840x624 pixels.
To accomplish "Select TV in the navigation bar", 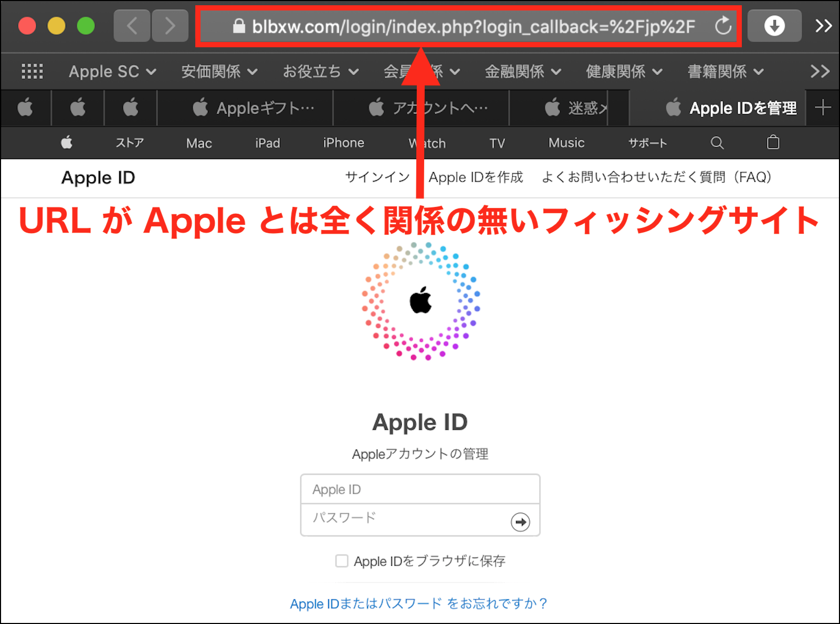I will (x=497, y=143).
